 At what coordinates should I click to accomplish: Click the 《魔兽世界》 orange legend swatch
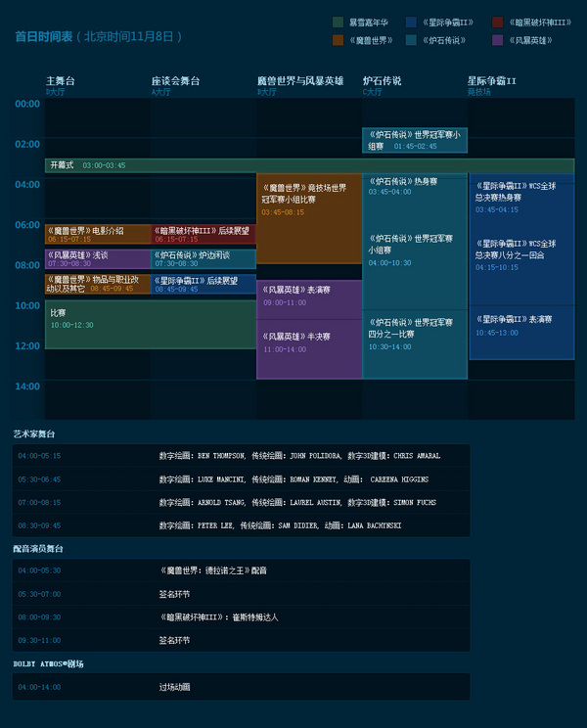[x=338, y=41]
